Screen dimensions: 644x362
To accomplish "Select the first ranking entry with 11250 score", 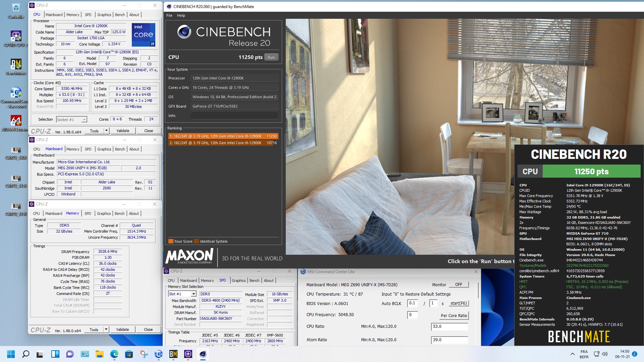I will click(223, 136).
